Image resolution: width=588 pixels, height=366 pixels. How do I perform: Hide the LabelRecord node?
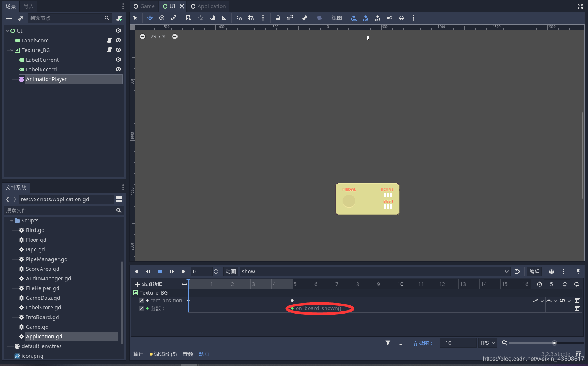coord(118,69)
